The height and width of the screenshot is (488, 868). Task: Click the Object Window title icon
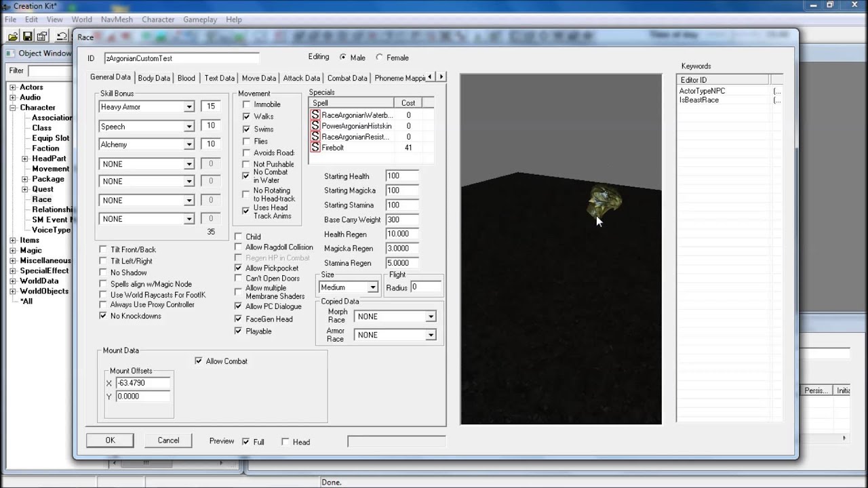10,54
